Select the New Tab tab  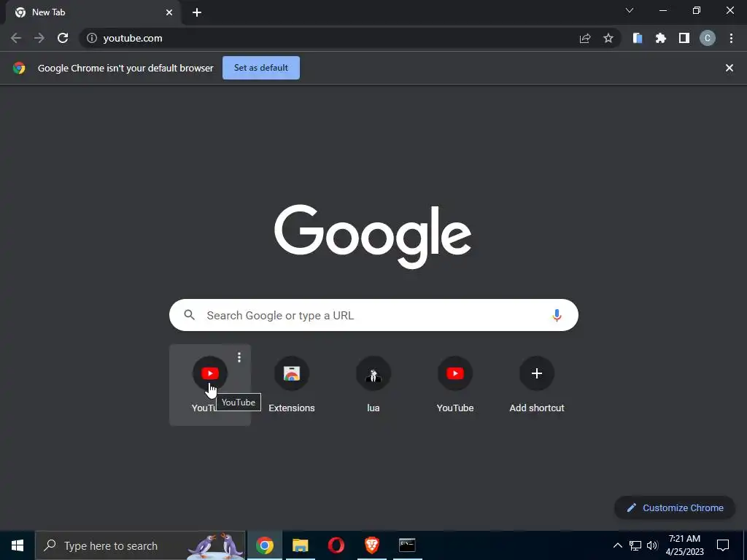pos(93,12)
